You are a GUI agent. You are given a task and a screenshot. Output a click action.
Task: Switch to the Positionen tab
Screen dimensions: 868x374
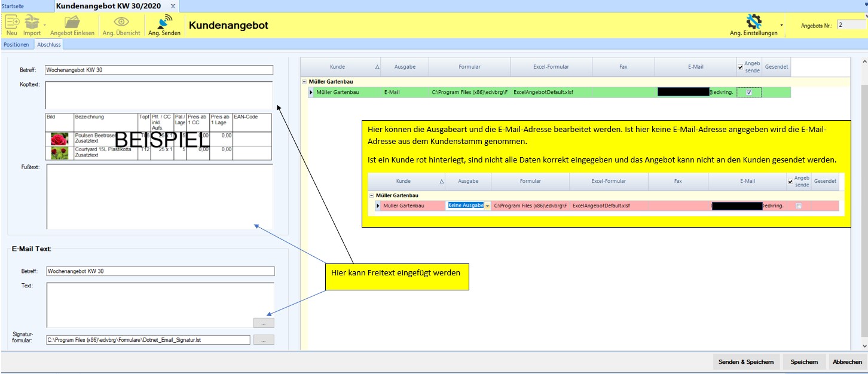(16, 45)
